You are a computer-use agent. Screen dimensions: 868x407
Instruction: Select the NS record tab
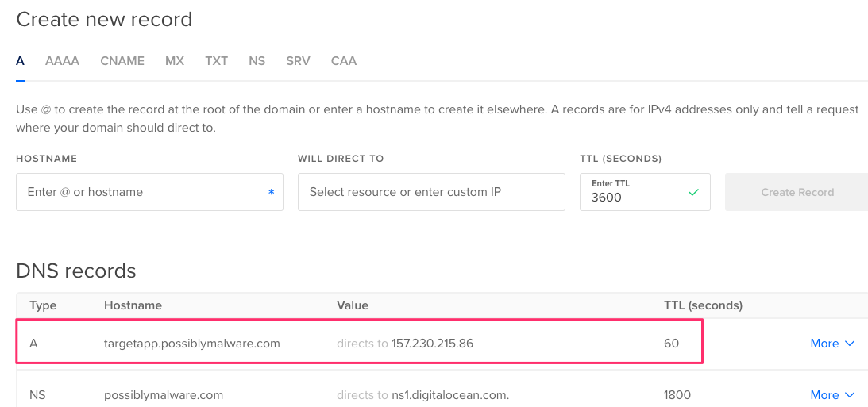257,61
